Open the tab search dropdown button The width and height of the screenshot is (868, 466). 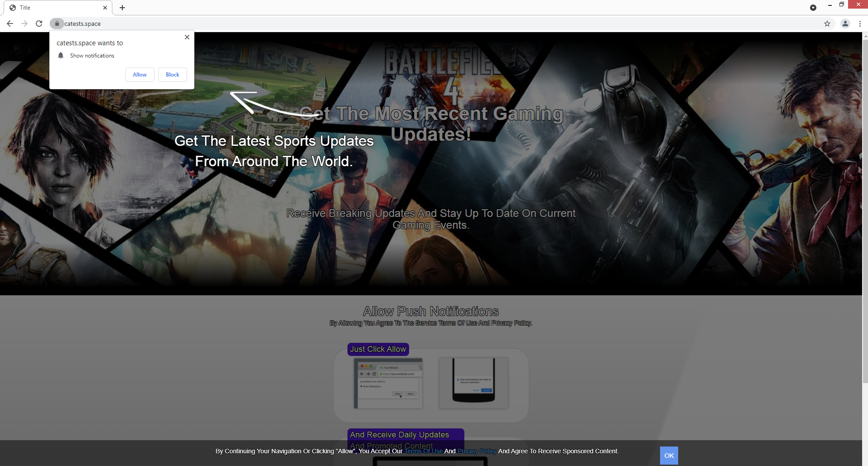click(813, 8)
